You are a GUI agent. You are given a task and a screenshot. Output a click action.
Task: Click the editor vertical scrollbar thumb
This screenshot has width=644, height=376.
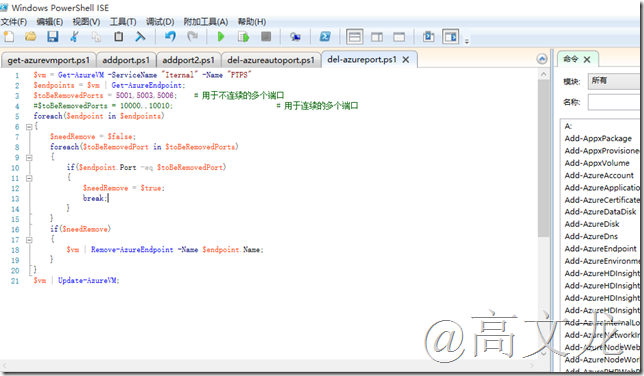click(x=543, y=158)
